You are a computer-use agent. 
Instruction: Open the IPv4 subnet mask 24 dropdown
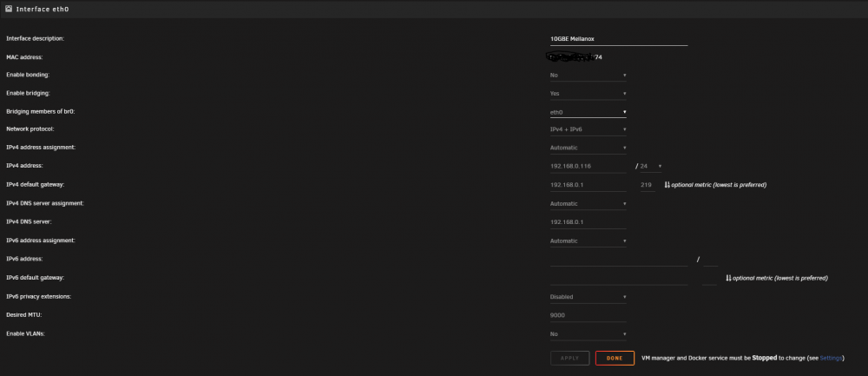tap(652, 166)
